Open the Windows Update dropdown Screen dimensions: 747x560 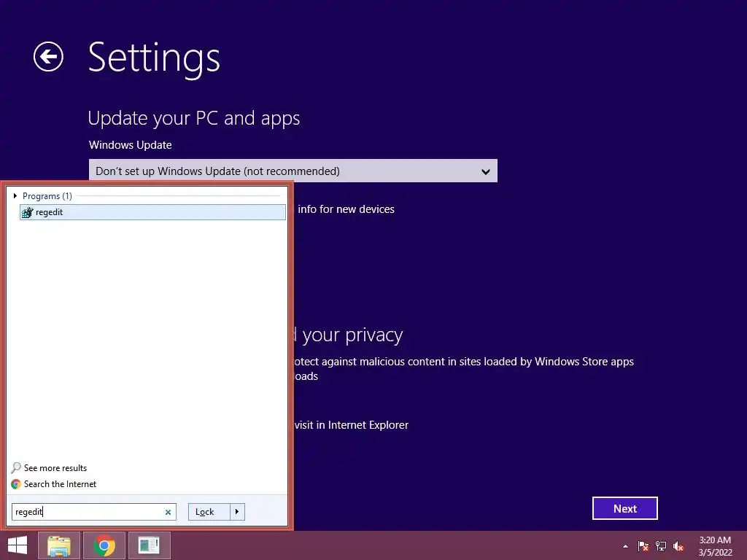[x=293, y=171]
